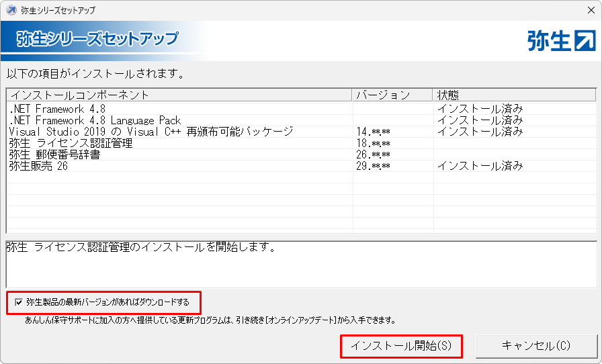Toggle the download latest version checkbox

(18, 302)
